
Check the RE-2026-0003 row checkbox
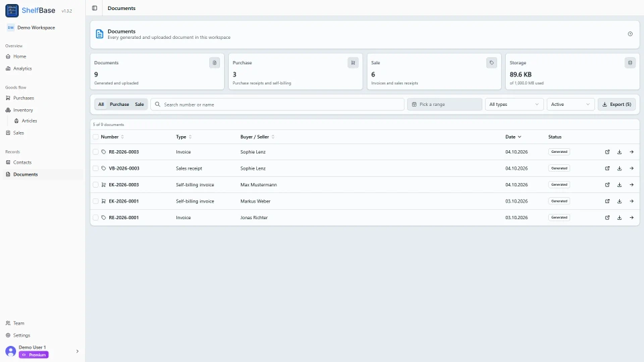(x=96, y=152)
